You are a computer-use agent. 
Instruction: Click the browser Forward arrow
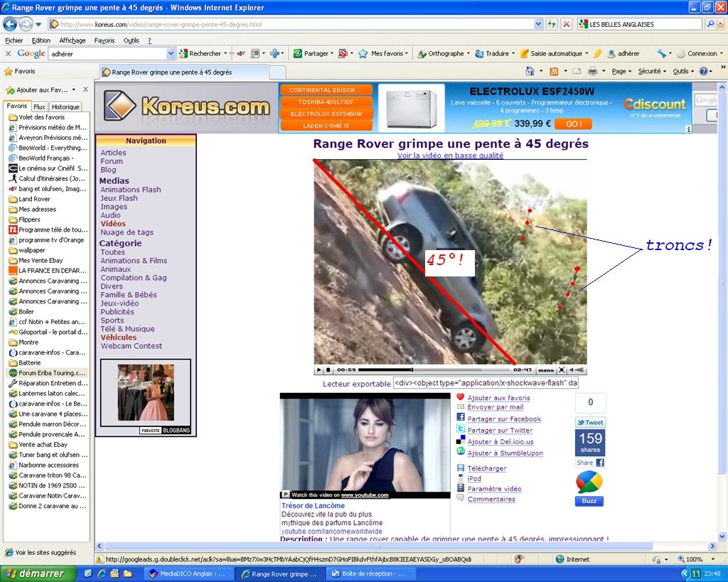click(x=26, y=23)
